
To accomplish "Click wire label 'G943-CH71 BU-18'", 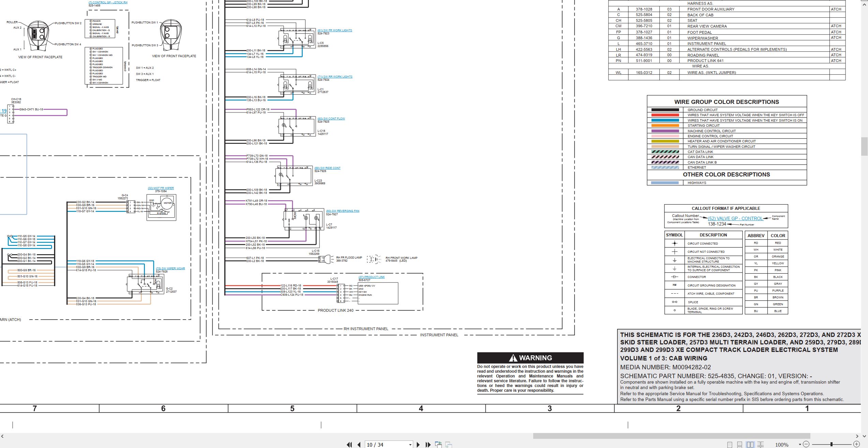I will tap(31, 109).
